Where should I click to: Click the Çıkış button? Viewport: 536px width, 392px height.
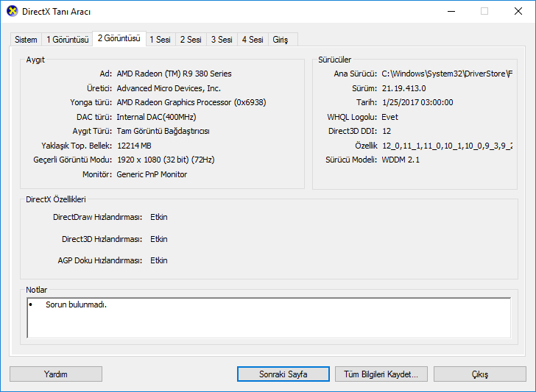coord(480,374)
